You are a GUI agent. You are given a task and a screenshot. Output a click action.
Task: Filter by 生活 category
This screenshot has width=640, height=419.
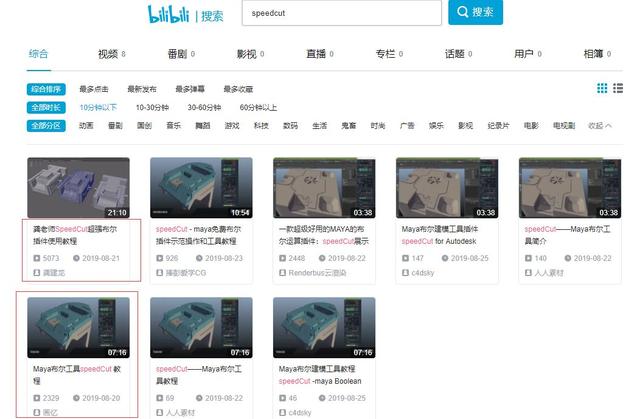click(x=320, y=126)
